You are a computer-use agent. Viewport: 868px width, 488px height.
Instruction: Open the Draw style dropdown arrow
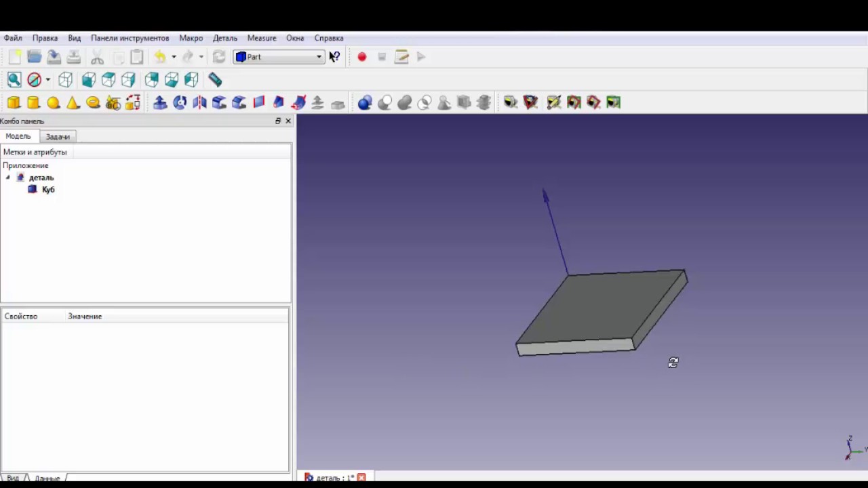tap(47, 80)
